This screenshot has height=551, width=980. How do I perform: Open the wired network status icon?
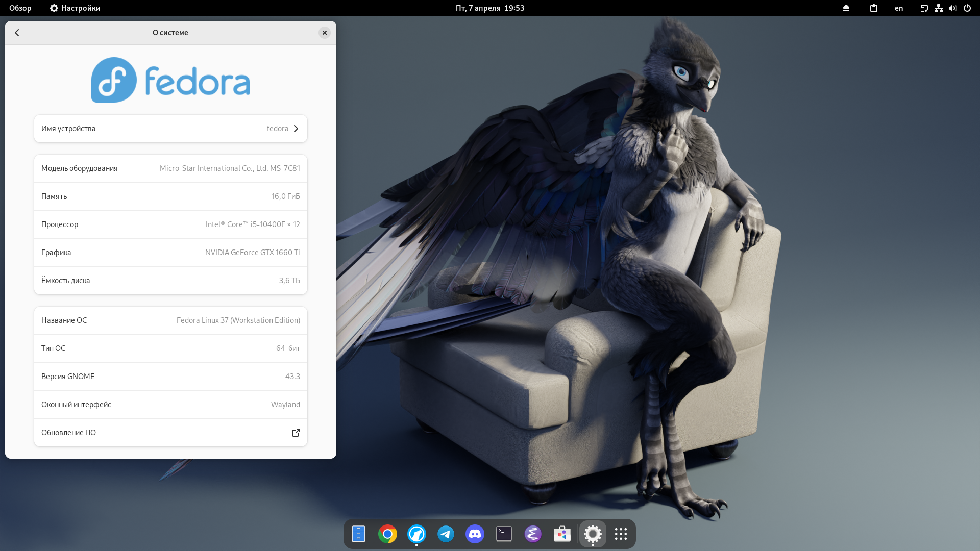click(938, 8)
